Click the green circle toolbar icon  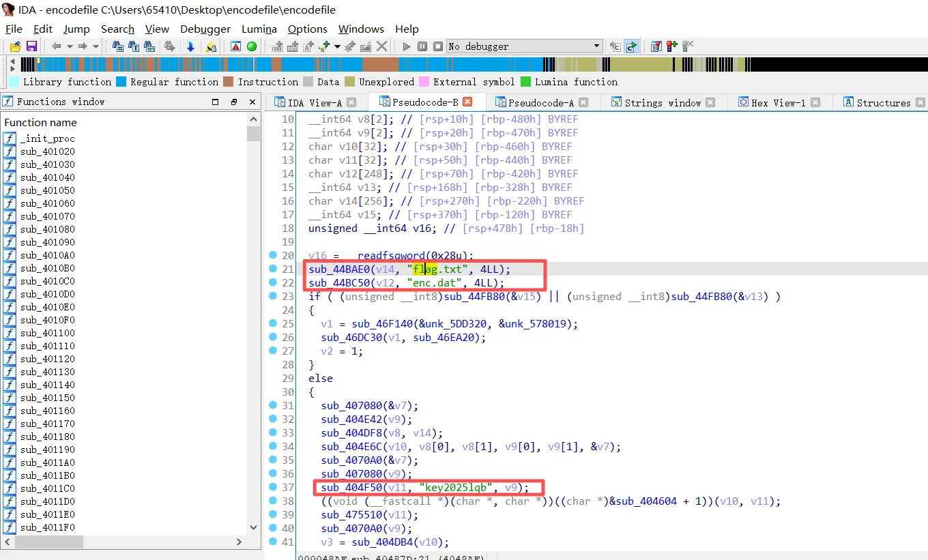tap(252, 46)
